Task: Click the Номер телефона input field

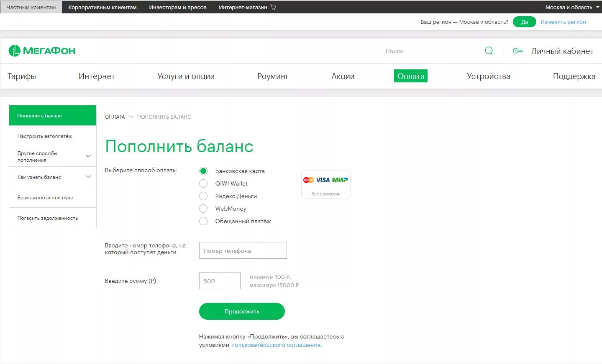Action: coord(243,250)
